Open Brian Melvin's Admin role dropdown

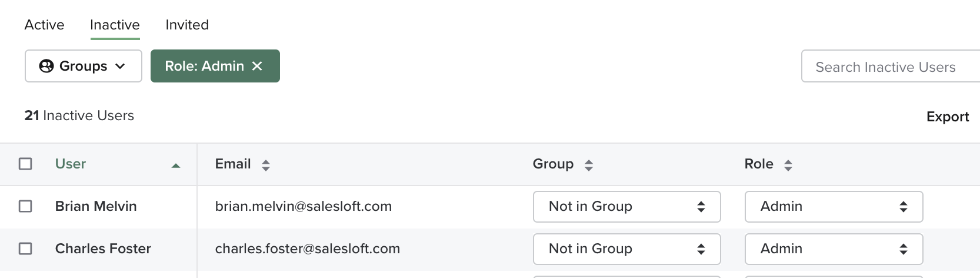pos(833,207)
